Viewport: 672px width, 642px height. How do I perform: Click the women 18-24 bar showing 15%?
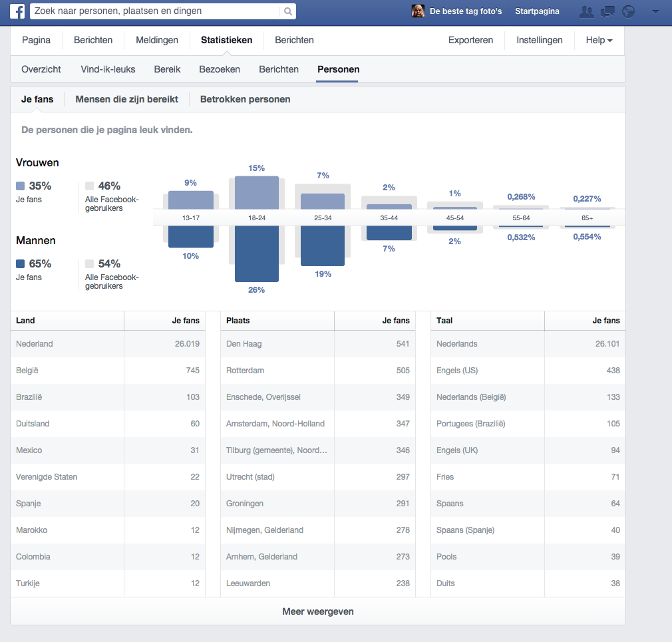click(x=257, y=192)
